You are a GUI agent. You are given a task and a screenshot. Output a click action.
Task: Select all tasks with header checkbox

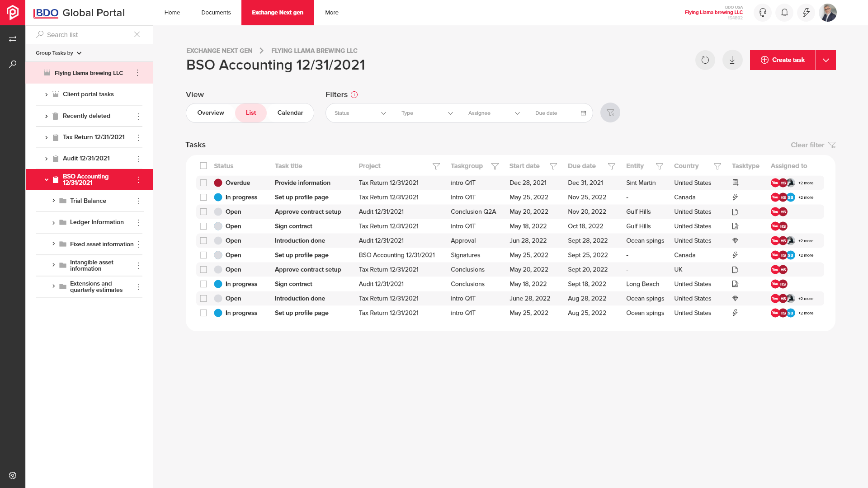[x=203, y=166]
